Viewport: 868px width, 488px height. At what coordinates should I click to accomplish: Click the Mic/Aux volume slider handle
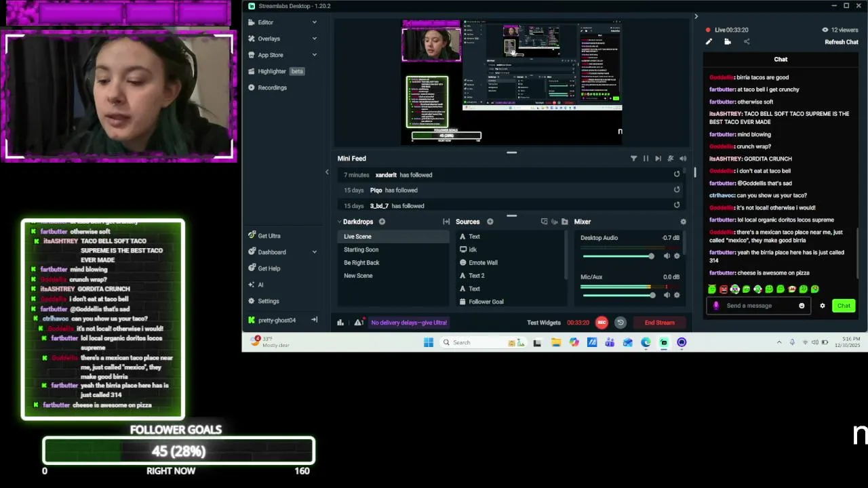tap(652, 296)
